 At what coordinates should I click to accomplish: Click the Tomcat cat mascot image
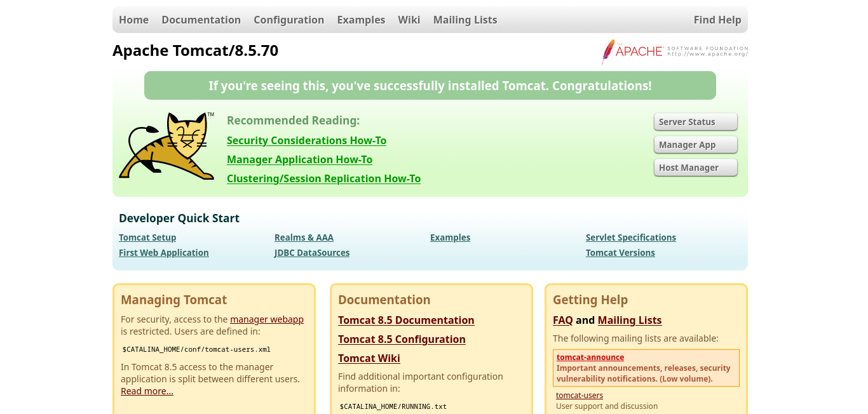pos(166,146)
